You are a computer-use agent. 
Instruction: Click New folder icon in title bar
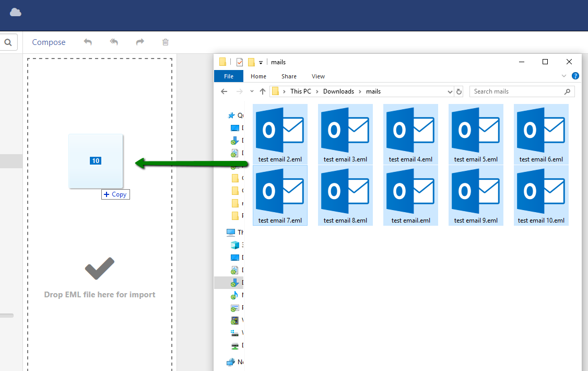click(251, 62)
